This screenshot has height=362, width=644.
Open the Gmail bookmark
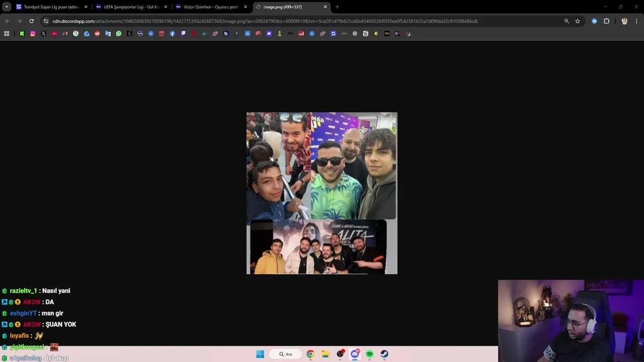tap(65, 34)
